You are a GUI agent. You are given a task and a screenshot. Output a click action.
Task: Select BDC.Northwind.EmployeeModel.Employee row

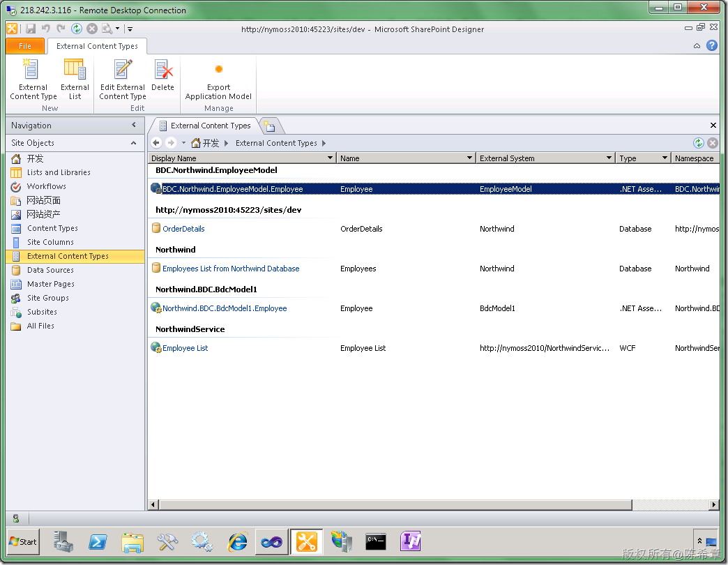[x=434, y=189]
